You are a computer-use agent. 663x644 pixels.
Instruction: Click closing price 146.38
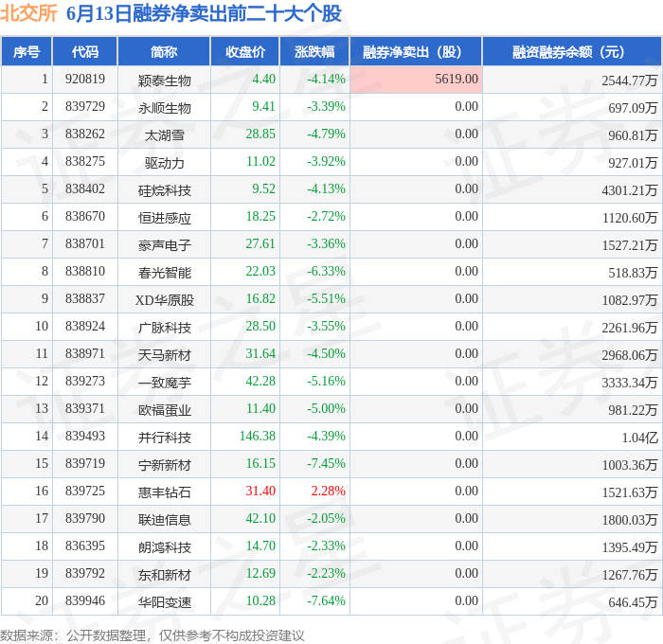(258, 437)
